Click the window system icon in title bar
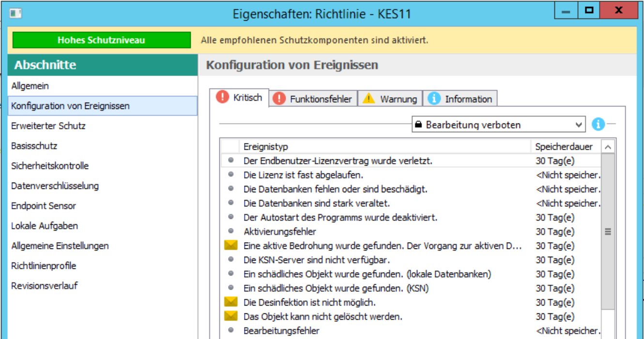The height and width of the screenshot is (339, 644). [x=15, y=14]
